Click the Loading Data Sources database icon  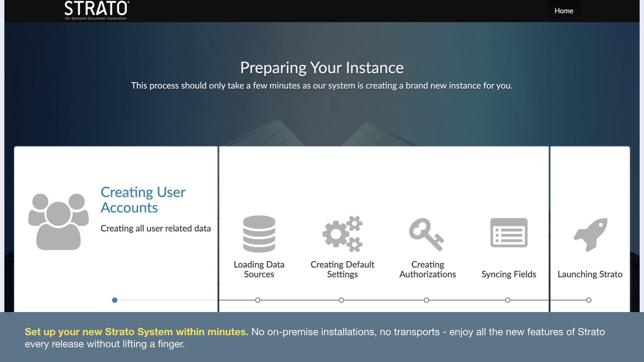[259, 234]
